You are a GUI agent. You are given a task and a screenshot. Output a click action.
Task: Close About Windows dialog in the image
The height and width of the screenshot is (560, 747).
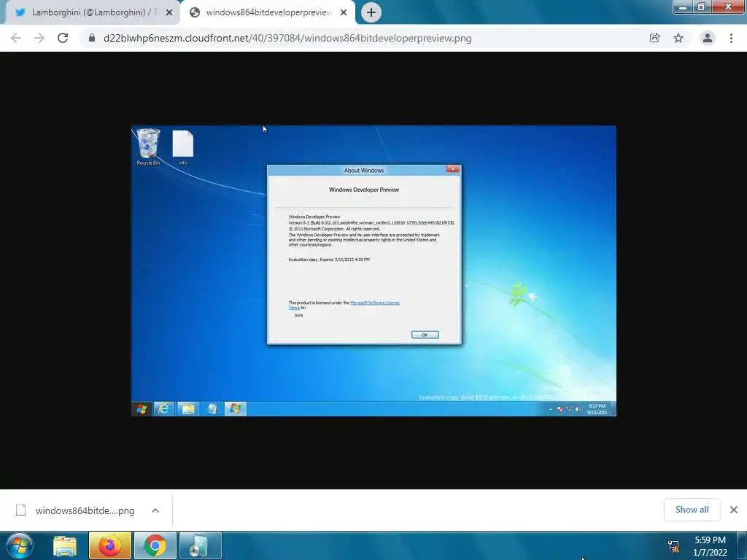[x=452, y=169]
